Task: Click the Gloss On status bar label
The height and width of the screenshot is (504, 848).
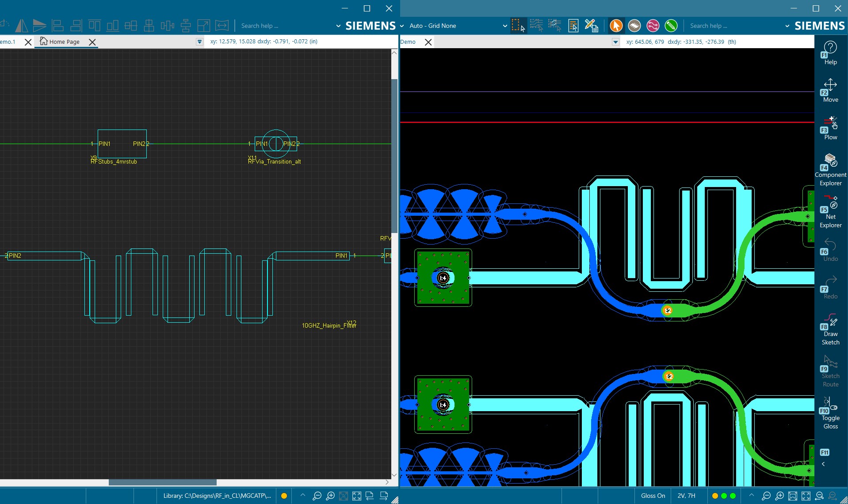Action: pos(653,496)
